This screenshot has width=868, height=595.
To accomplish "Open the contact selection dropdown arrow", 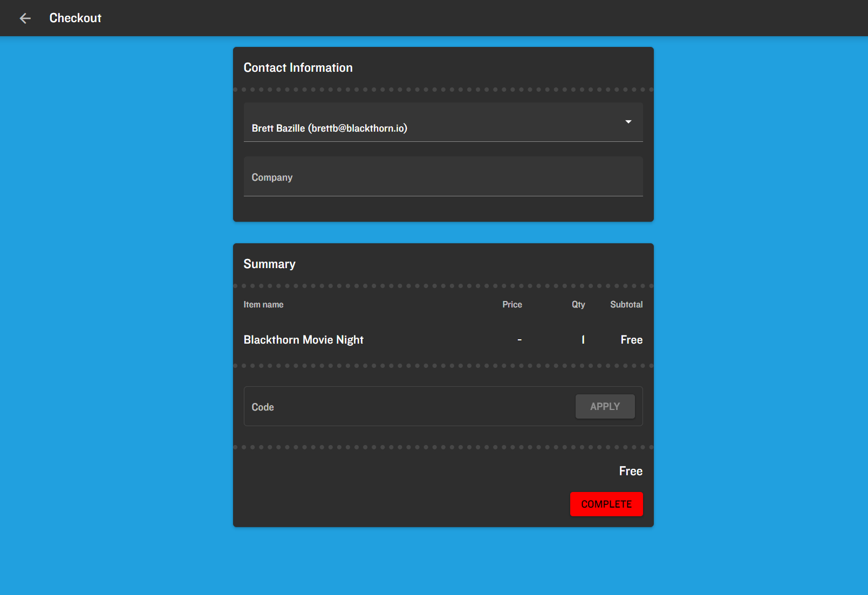I will [628, 122].
